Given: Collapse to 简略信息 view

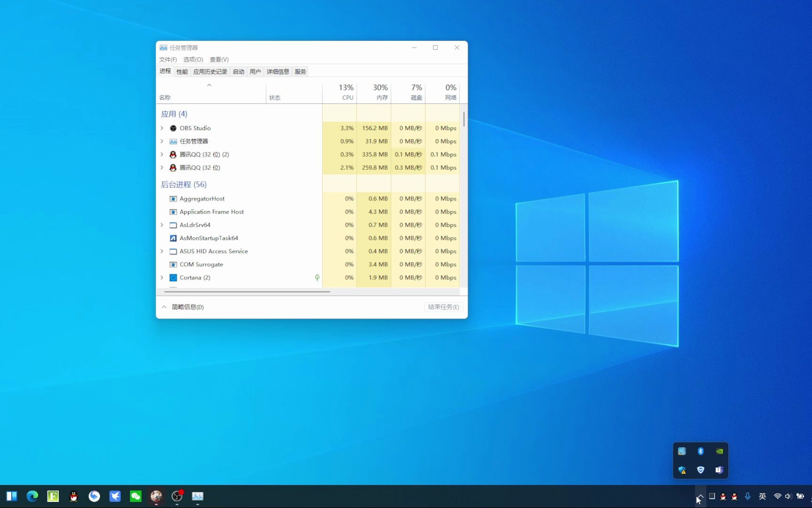Looking at the screenshot, I should pyautogui.click(x=182, y=307).
